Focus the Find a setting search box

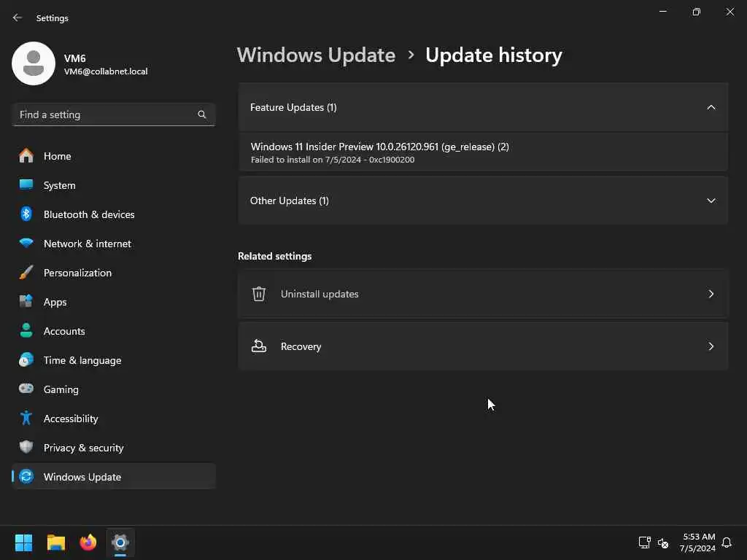click(114, 114)
